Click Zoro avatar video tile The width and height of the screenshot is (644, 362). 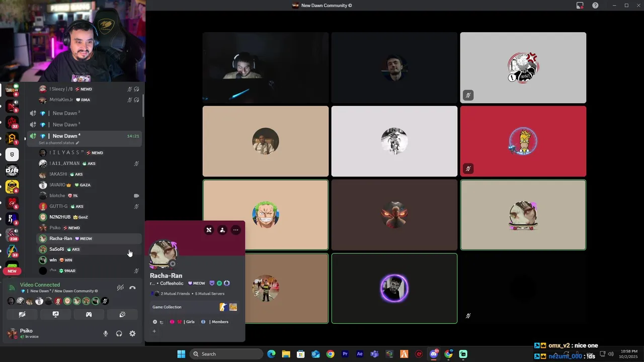tap(266, 215)
